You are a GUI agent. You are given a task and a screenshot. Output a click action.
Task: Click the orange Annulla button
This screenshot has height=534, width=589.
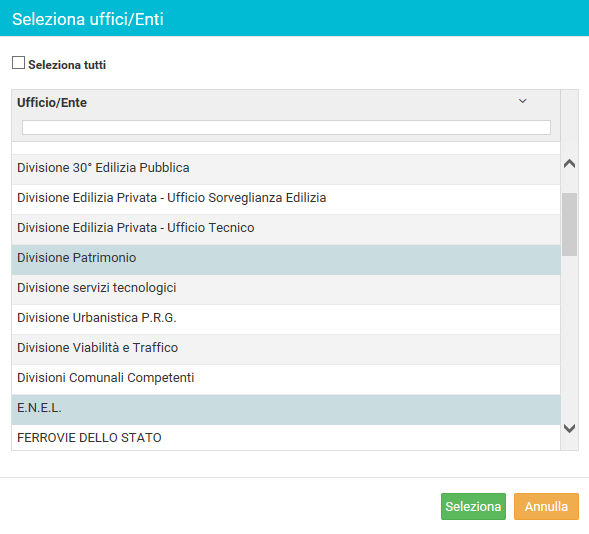[x=546, y=507]
